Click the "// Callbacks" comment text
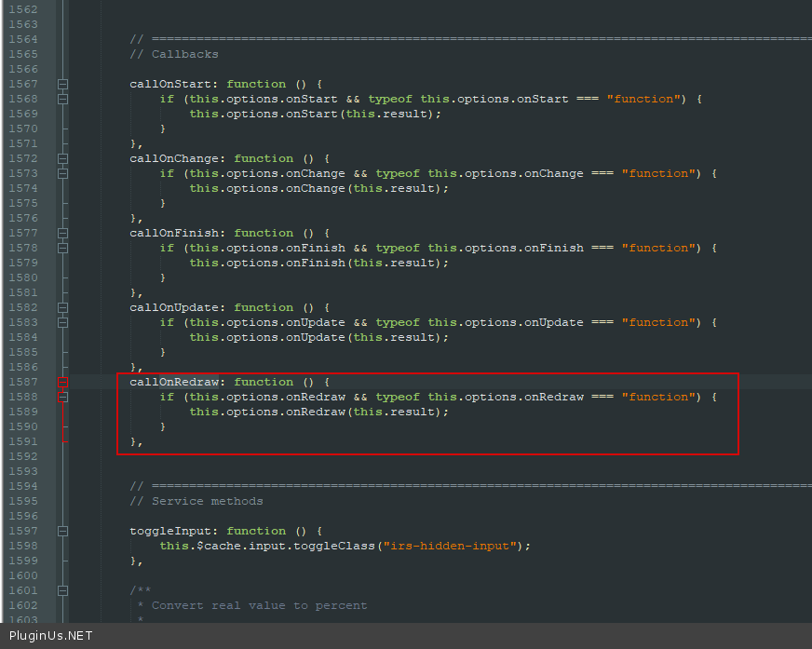 174,54
